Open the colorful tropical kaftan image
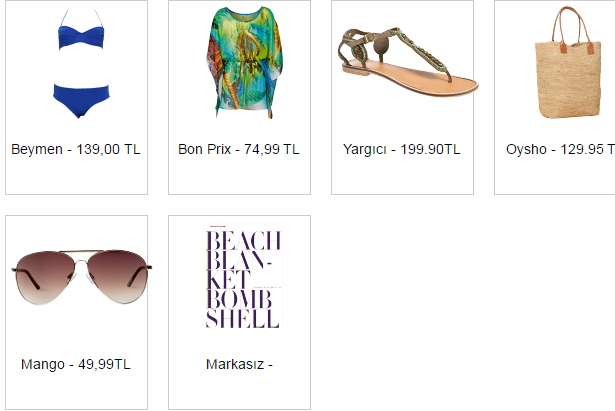Screen dimensions: 615x411 tap(244, 62)
